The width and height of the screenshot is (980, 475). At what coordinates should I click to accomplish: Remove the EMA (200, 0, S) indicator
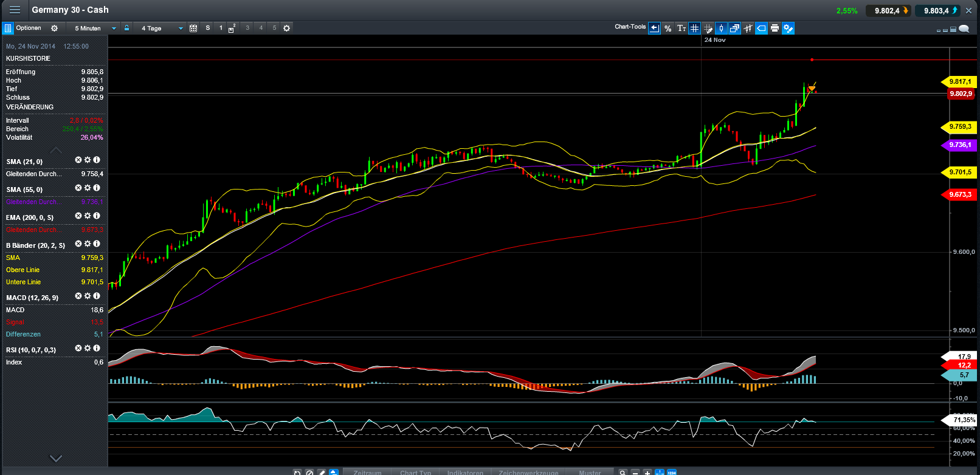78,216
